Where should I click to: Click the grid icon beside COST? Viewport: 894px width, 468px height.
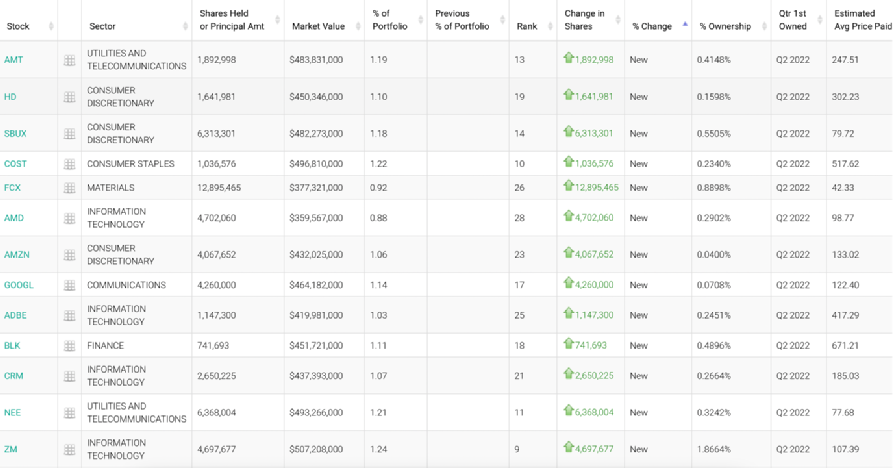click(x=69, y=164)
